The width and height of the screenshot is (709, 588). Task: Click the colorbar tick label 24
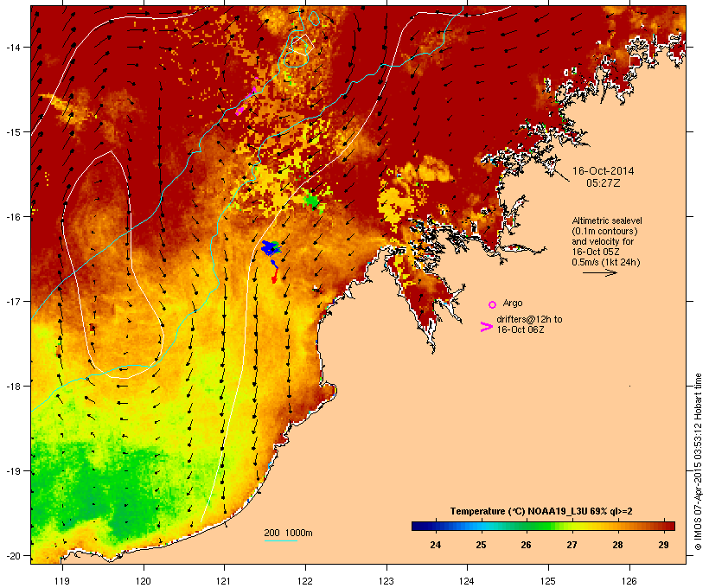coord(435,545)
